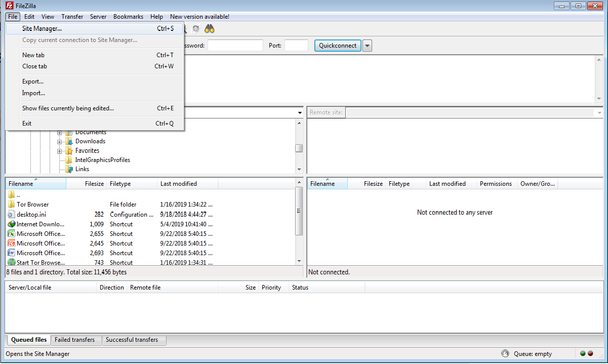The image size is (608, 364).
Task: Click the local folder tree scrollbar thumb
Action: (299, 148)
